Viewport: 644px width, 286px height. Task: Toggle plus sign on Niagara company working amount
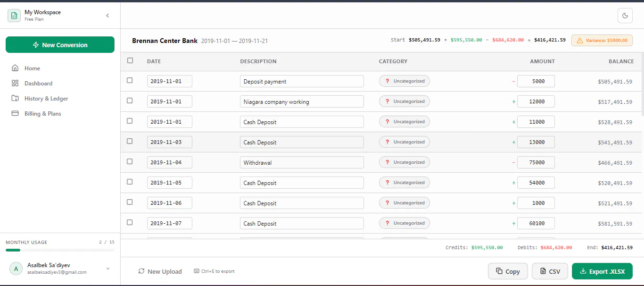(513, 102)
